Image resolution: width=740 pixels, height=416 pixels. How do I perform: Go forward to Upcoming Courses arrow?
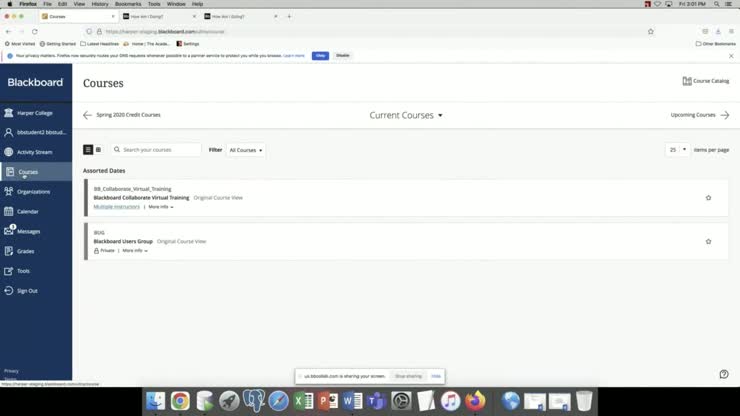click(x=725, y=115)
